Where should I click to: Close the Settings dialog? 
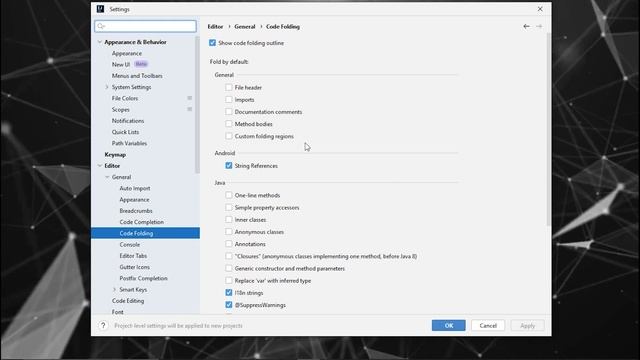(x=540, y=9)
